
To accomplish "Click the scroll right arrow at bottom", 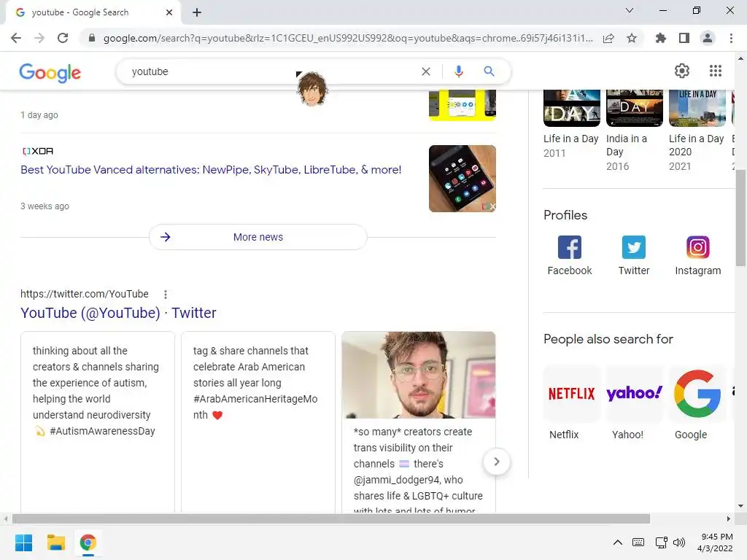I will (729, 518).
